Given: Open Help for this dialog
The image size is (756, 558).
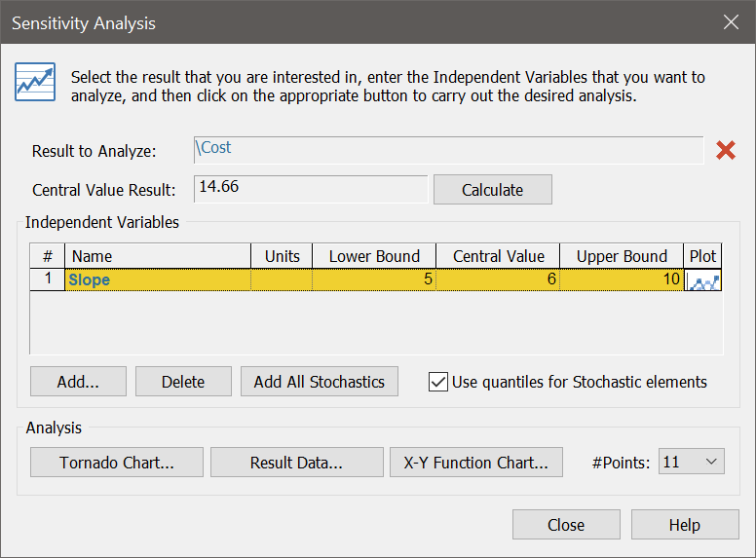Looking at the screenshot, I should [685, 525].
